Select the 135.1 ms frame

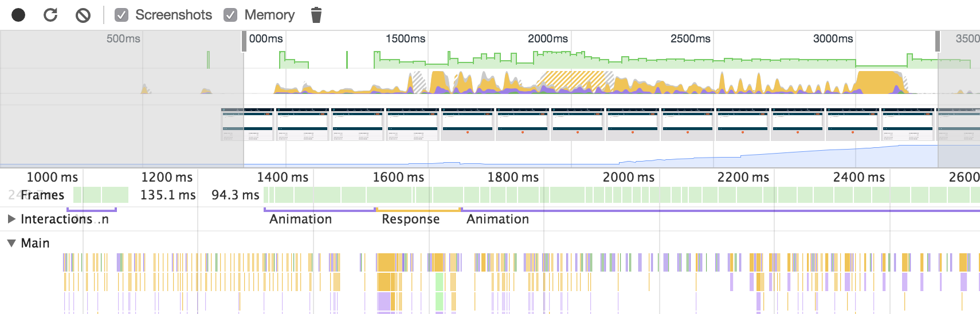point(167,195)
